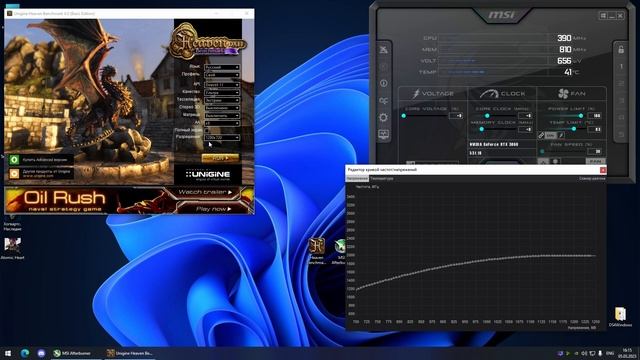The height and width of the screenshot is (360, 640).
Task: Open the API dropdown in Heaven
Action: click(222, 84)
